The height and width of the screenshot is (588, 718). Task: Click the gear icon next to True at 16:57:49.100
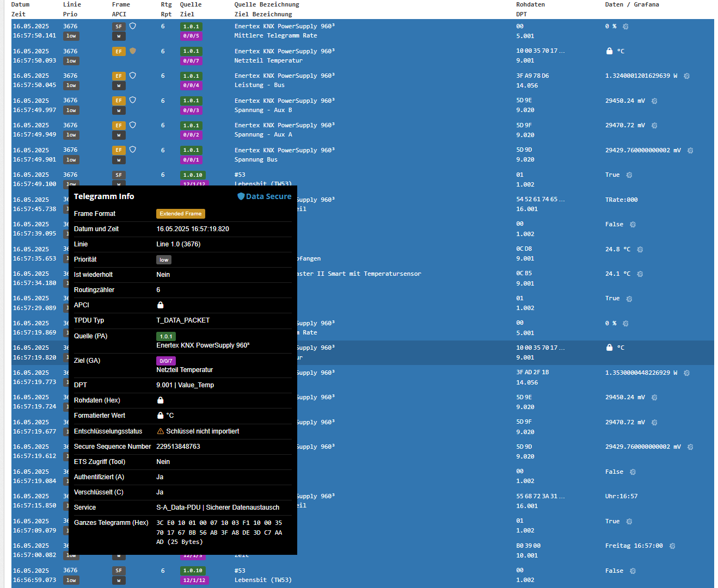[x=629, y=175]
